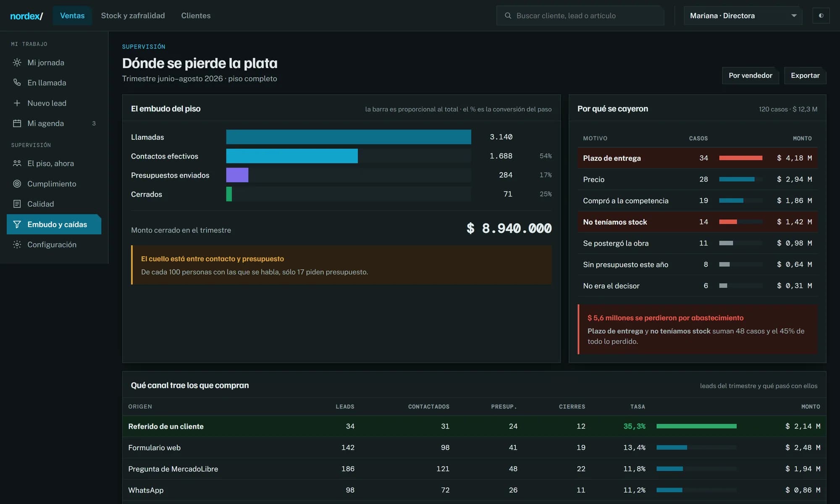
Task: Click the target icon beside Cumplimiento
Action: pyautogui.click(x=17, y=184)
